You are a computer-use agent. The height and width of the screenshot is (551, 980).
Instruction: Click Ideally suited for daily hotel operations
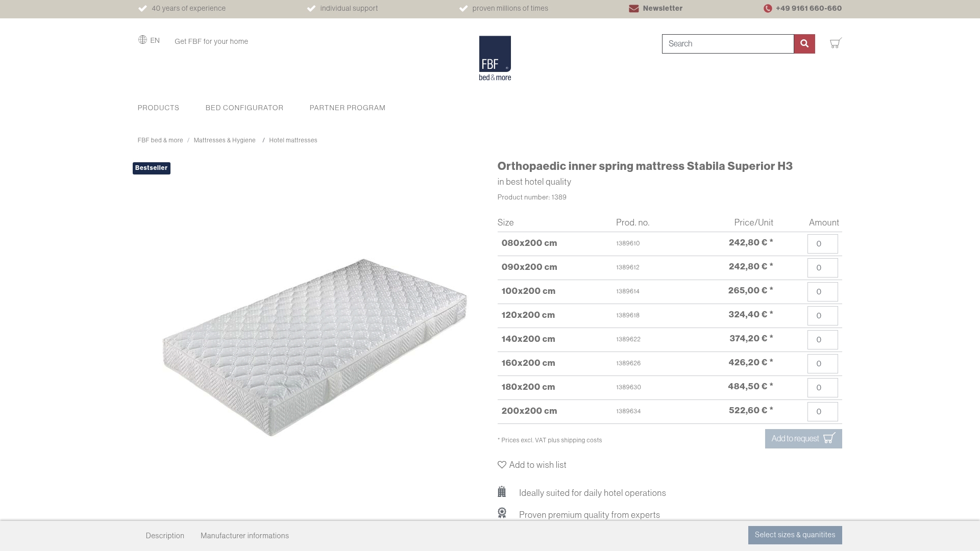point(593,493)
